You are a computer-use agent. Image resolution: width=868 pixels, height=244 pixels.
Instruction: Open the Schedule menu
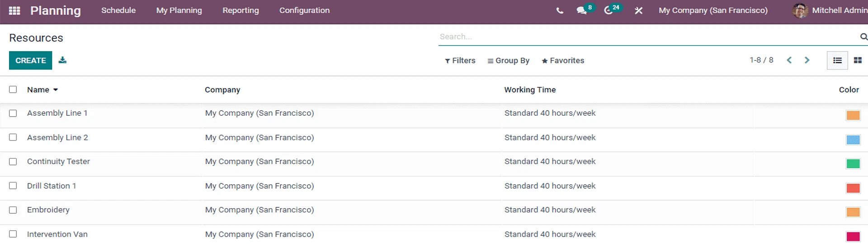(x=118, y=10)
